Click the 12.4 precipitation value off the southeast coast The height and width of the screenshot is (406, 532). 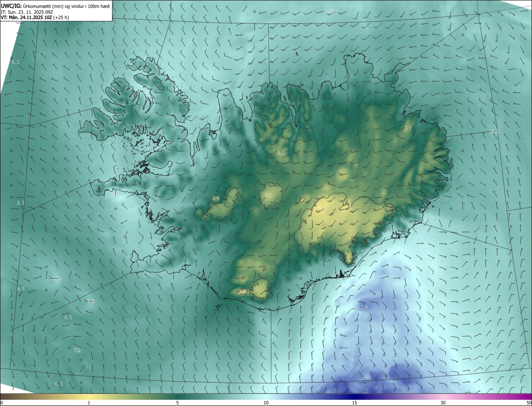[363, 307]
